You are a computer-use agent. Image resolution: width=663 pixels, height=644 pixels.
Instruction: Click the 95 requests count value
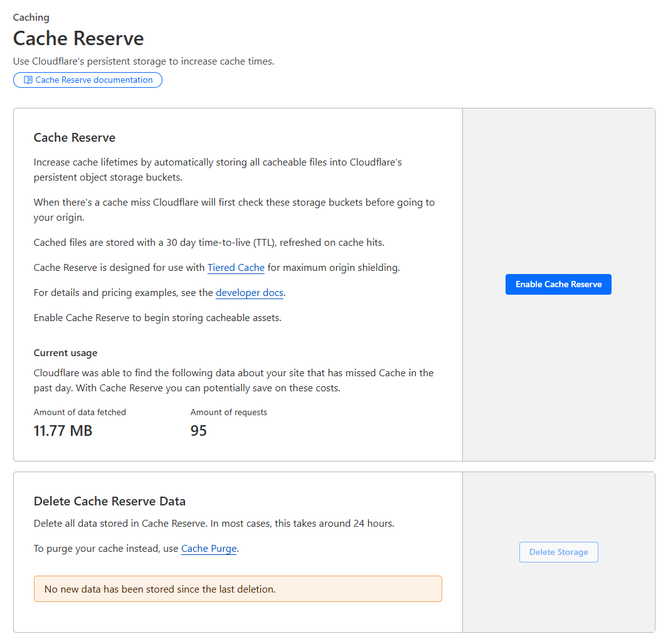point(199,431)
